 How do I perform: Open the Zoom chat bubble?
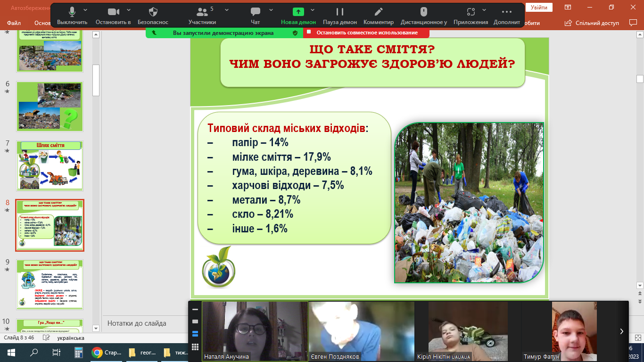click(x=256, y=15)
